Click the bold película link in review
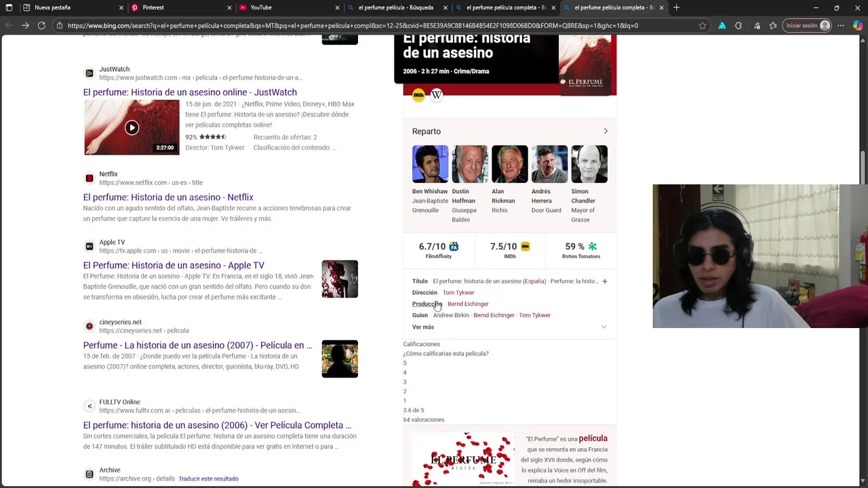 click(593, 439)
